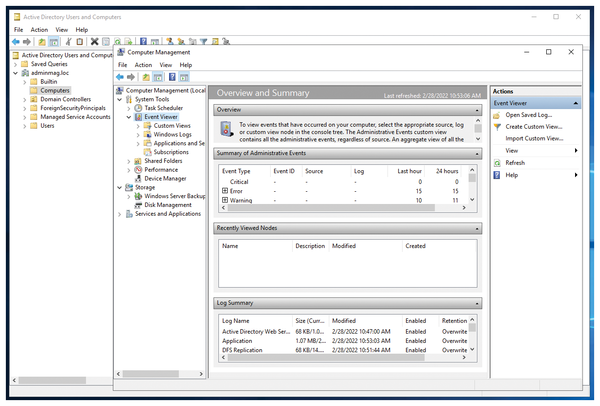Click blue Help icon in Active Directory toolbar

tap(143, 42)
